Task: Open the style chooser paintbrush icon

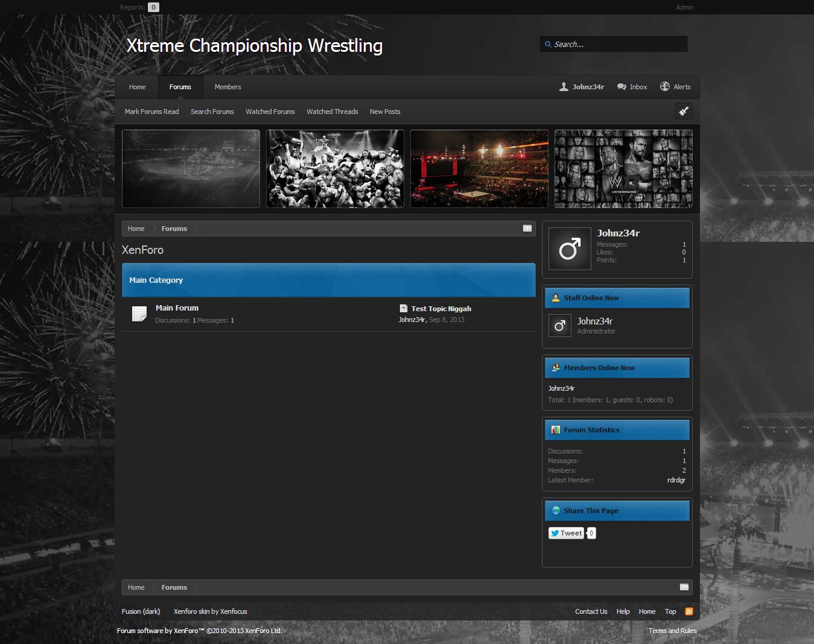Action: (683, 112)
